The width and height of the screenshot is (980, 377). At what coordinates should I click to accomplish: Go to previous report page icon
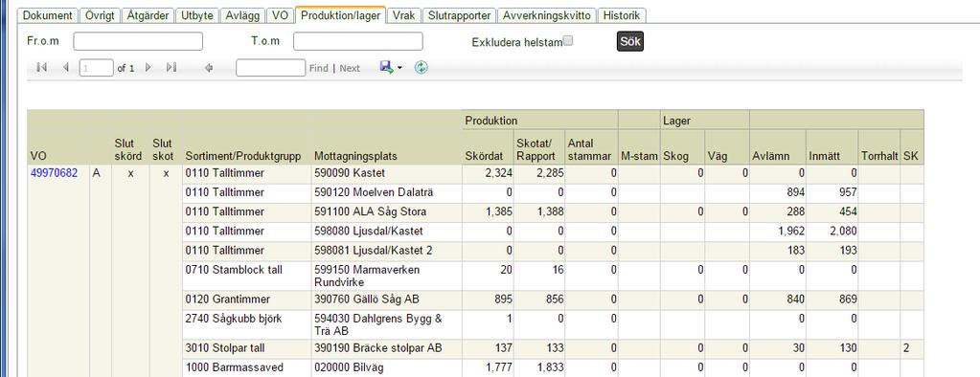point(66,67)
